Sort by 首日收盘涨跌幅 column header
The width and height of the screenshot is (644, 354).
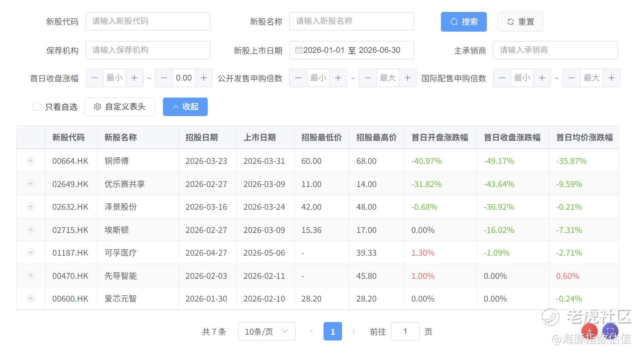tap(512, 137)
